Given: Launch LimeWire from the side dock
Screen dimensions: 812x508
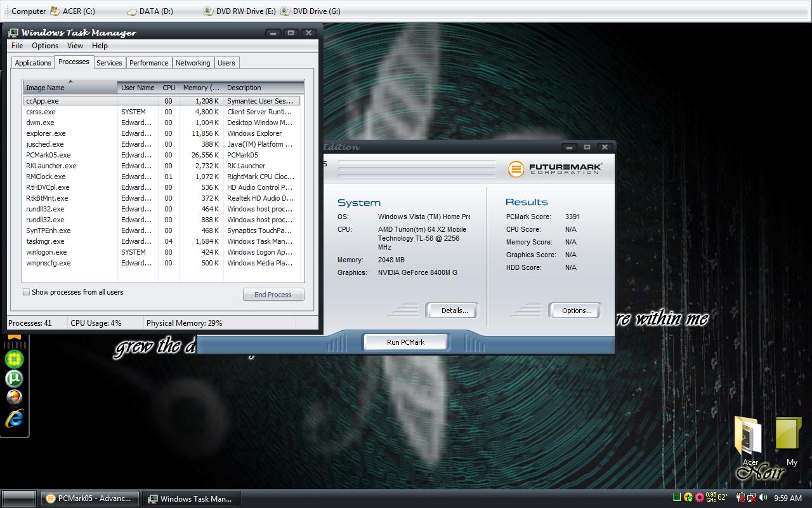Looking at the screenshot, I should tap(14, 359).
